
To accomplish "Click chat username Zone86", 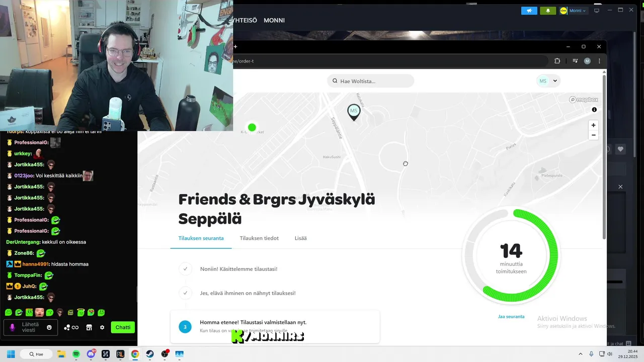I will coord(24,253).
